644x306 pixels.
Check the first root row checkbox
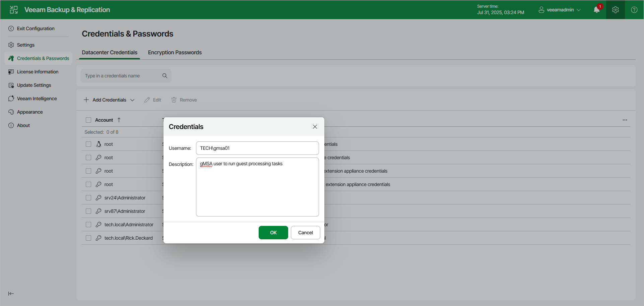[x=88, y=144]
